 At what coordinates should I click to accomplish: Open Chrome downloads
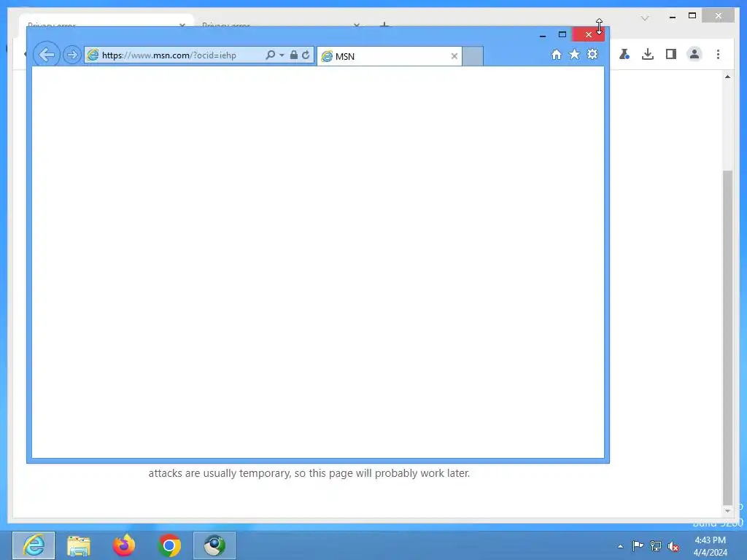[x=648, y=54]
